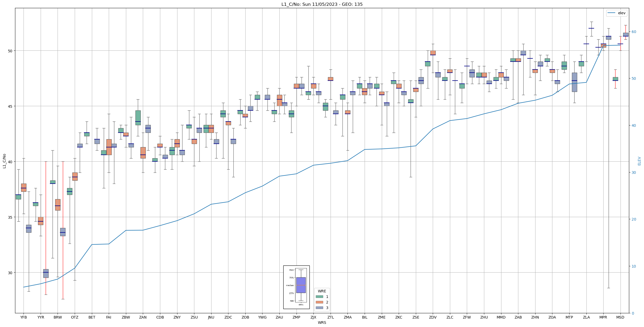Click the YWG x-axis label
The width and height of the screenshot is (644, 327).
262,317
